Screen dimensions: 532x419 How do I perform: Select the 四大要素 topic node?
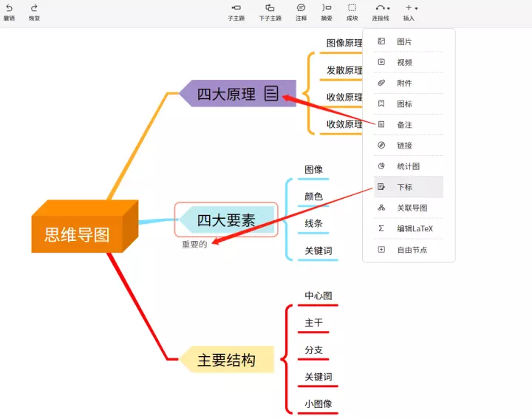pos(226,219)
